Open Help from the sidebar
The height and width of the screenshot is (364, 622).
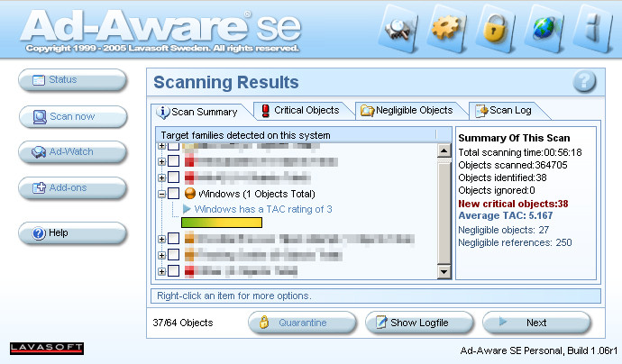click(x=73, y=232)
